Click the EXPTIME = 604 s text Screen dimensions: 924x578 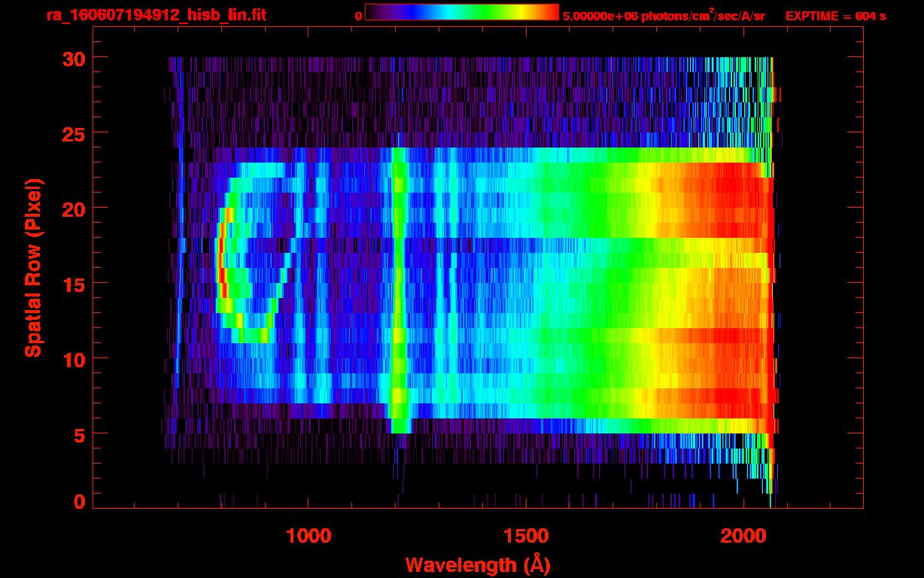[835, 16]
